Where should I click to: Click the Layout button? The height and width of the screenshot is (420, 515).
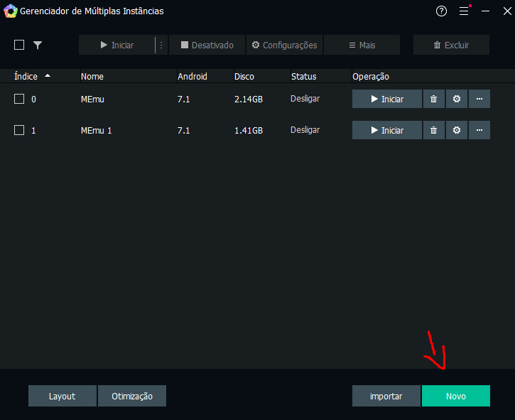[63, 396]
